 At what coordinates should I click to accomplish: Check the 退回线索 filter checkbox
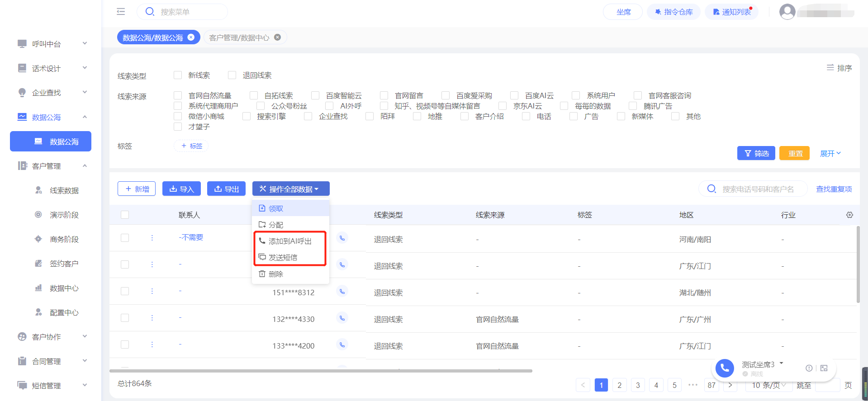pyautogui.click(x=232, y=75)
